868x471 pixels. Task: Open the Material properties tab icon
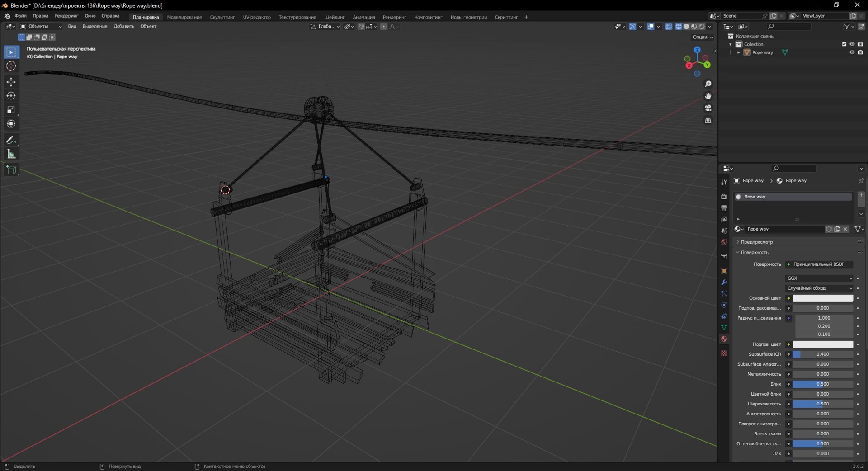[724, 339]
